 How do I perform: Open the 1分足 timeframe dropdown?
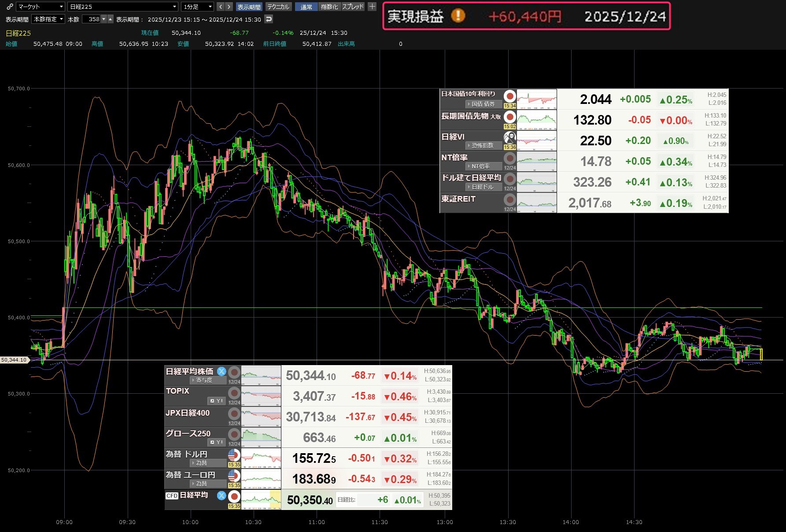(197, 7)
